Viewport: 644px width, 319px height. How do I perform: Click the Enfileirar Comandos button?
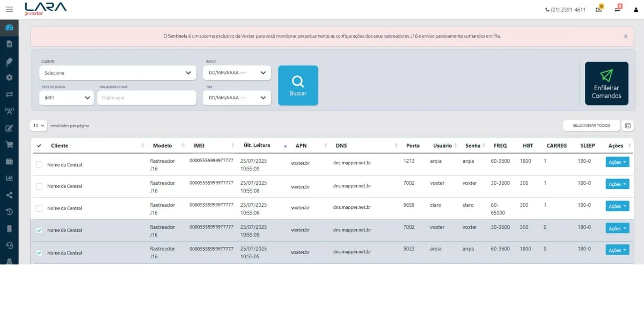pos(606,83)
